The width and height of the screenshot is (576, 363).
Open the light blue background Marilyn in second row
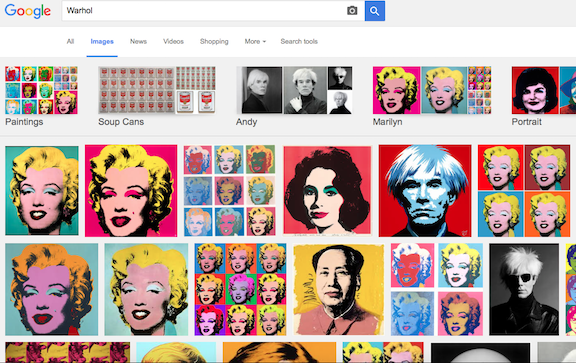(146, 289)
